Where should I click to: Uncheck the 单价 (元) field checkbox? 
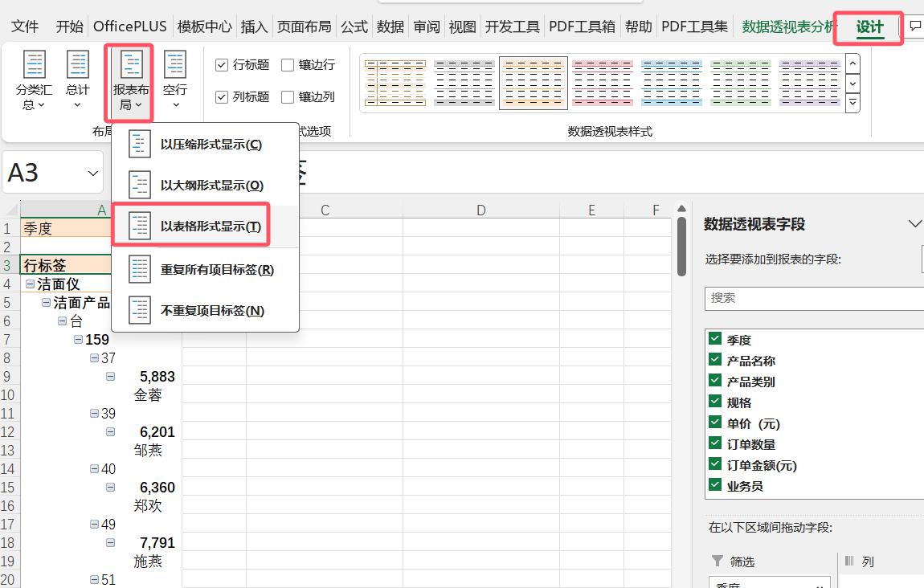coord(715,423)
